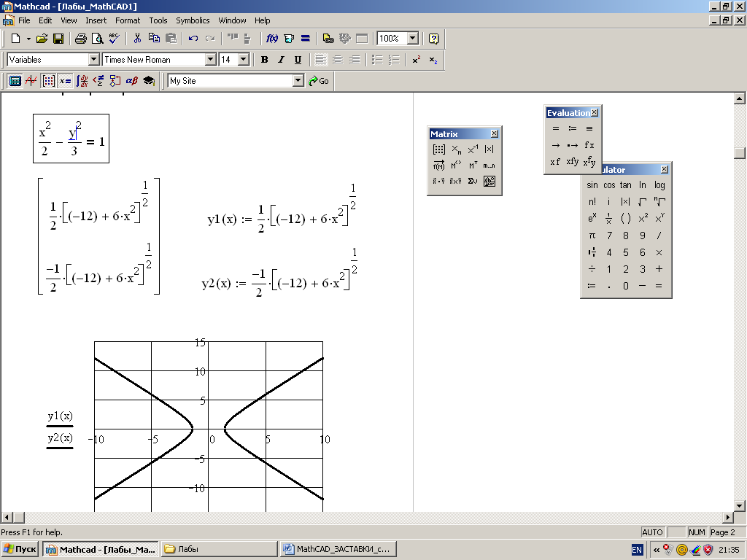The width and height of the screenshot is (747, 560).
Task: Open the Graph toolbar from Math palette
Action: pyautogui.click(x=31, y=81)
